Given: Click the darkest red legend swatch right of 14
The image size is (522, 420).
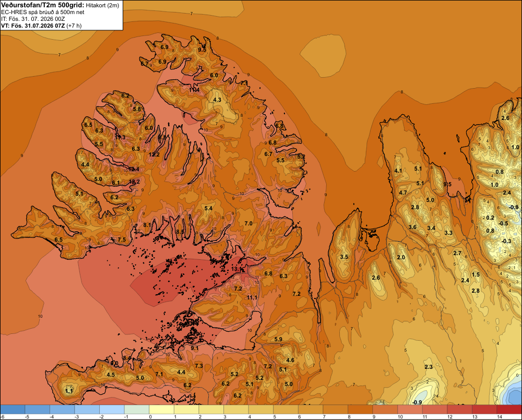Looking at the screenshot, I should pyautogui.click(x=509, y=410).
